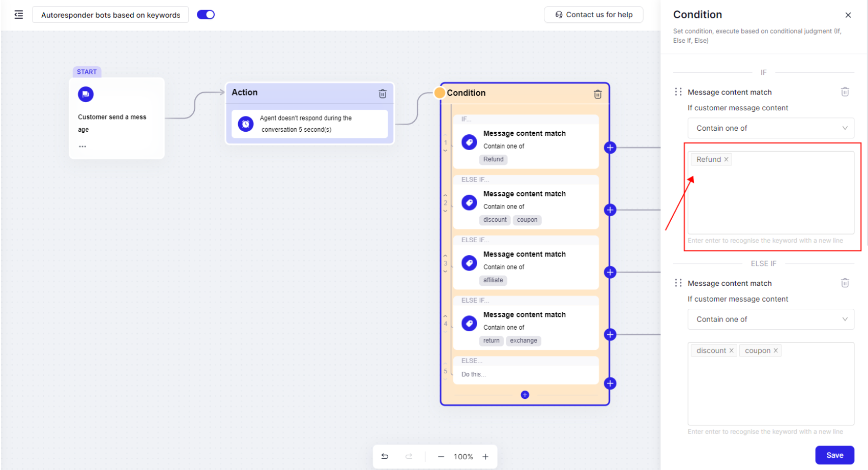Delete the IF message content match rule
868x470 pixels.
(845, 92)
